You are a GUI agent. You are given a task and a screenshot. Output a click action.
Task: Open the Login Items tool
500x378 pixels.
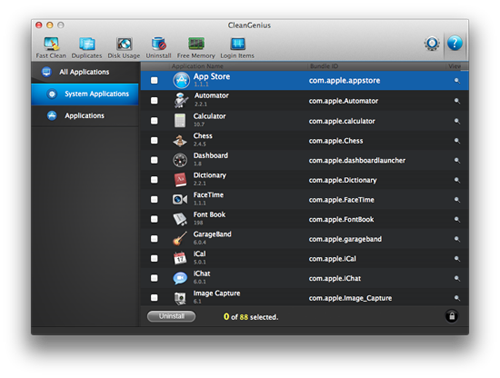pos(237,47)
